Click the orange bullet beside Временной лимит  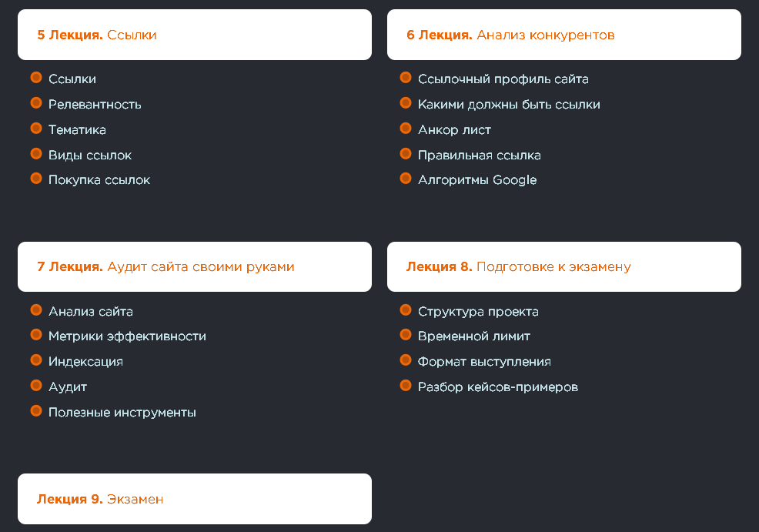pos(406,335)
